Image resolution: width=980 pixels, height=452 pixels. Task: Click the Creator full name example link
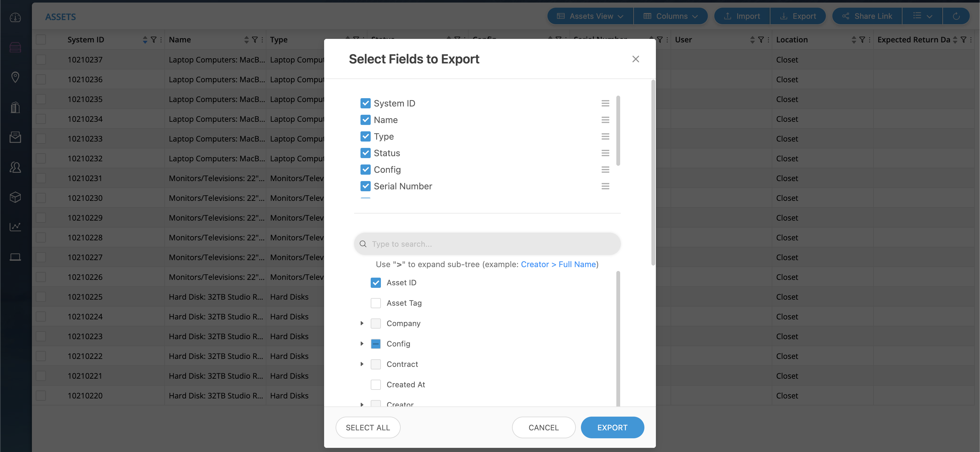click(x=559, y=264)
